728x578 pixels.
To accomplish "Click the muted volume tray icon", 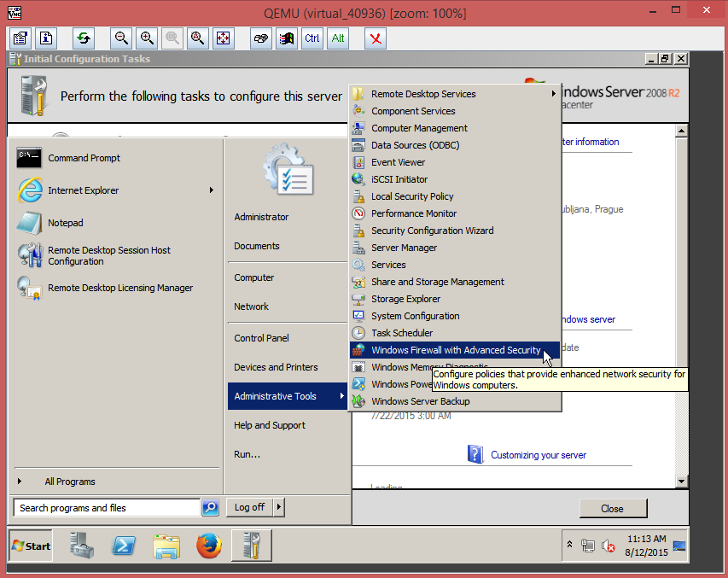I will [609, 546].
